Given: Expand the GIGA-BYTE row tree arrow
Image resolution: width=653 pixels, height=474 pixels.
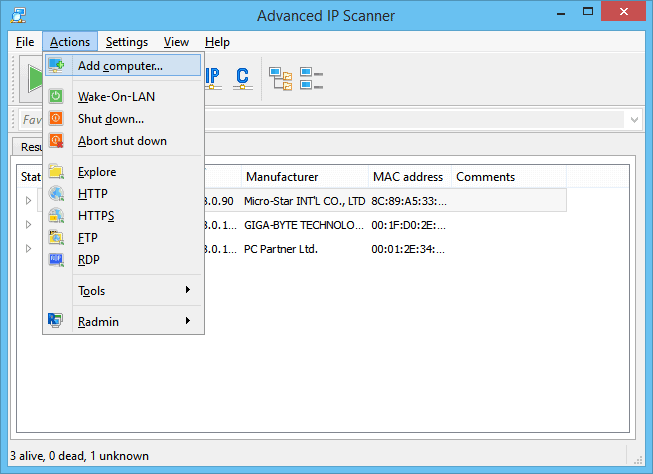Looking at the screenshot, I should tap(28, 225).
